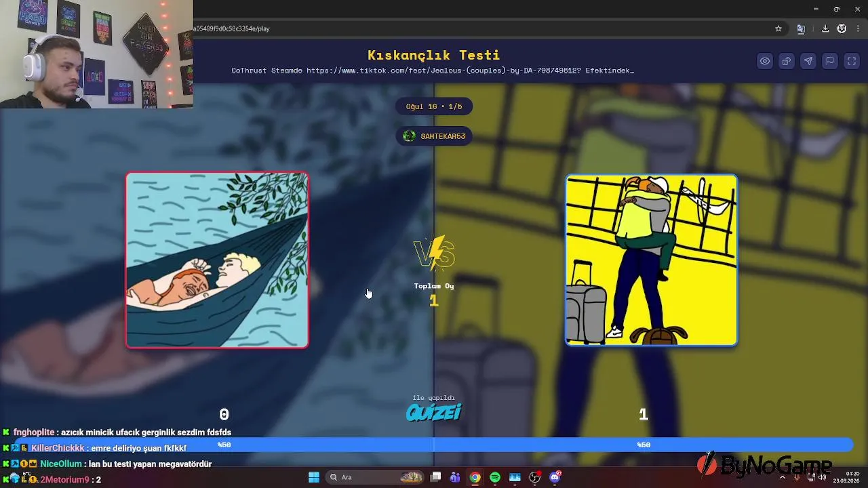The width and height of the screenshot is (868, 488).
Task: Expand the system tray hidden icons chevron
Action: (783, 477)
